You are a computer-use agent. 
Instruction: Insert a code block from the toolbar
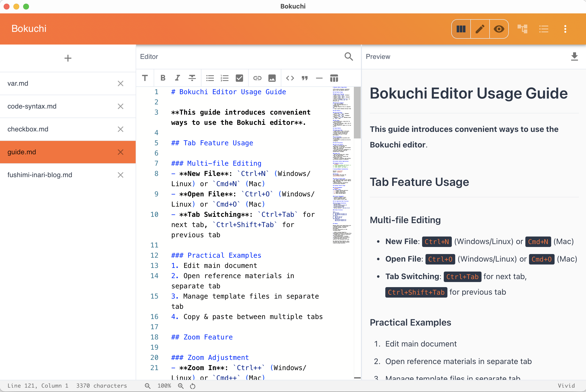(290, 78)
